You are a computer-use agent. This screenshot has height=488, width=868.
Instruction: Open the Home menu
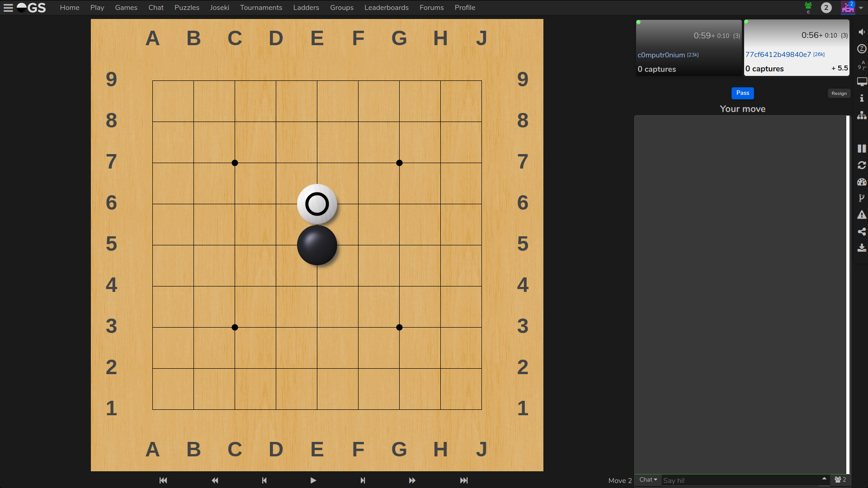(x=70, y=8)
